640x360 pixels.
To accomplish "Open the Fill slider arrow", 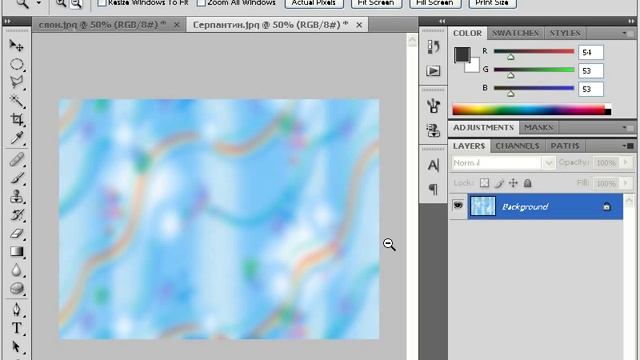I will click(x=626, y=183).
